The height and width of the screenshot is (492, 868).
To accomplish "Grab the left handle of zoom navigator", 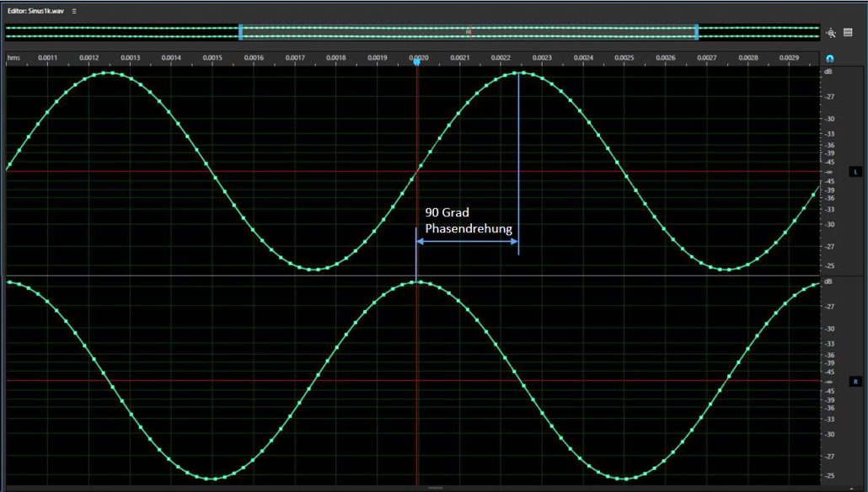I will [240, 32].
